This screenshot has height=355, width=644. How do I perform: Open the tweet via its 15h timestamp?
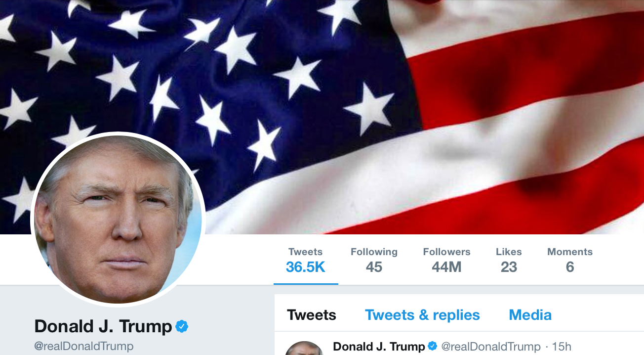[x=562, y=347]
